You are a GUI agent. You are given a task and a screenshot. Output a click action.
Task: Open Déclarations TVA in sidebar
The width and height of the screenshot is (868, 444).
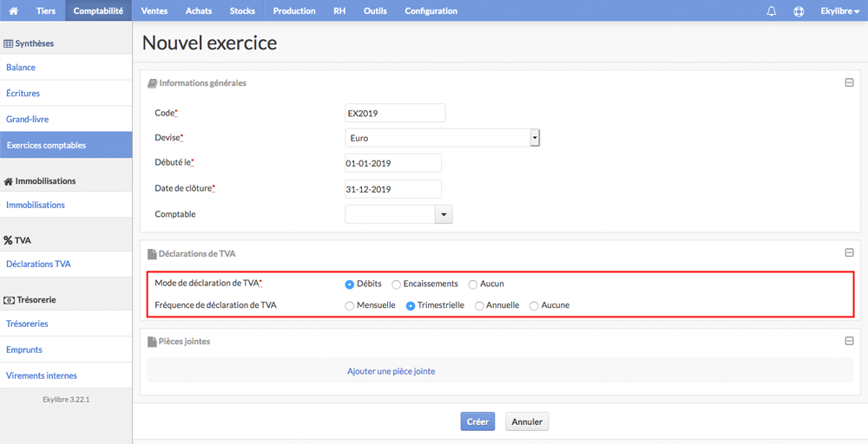pos(66,264)
